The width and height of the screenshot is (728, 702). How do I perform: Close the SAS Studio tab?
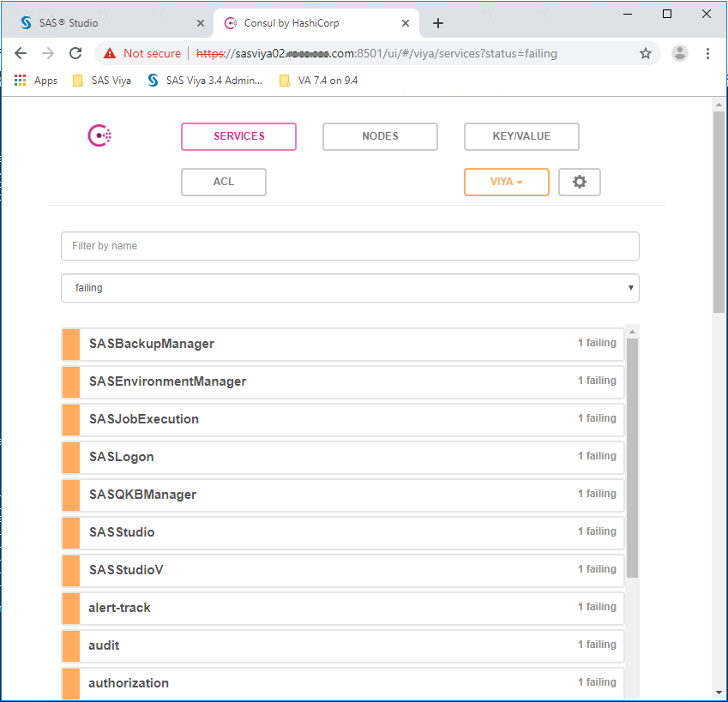pos(201,23)
